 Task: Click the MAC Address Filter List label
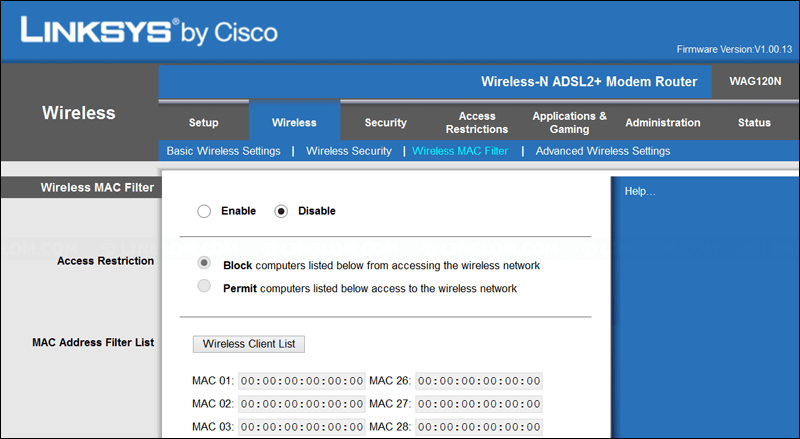[x=93, y=343]
